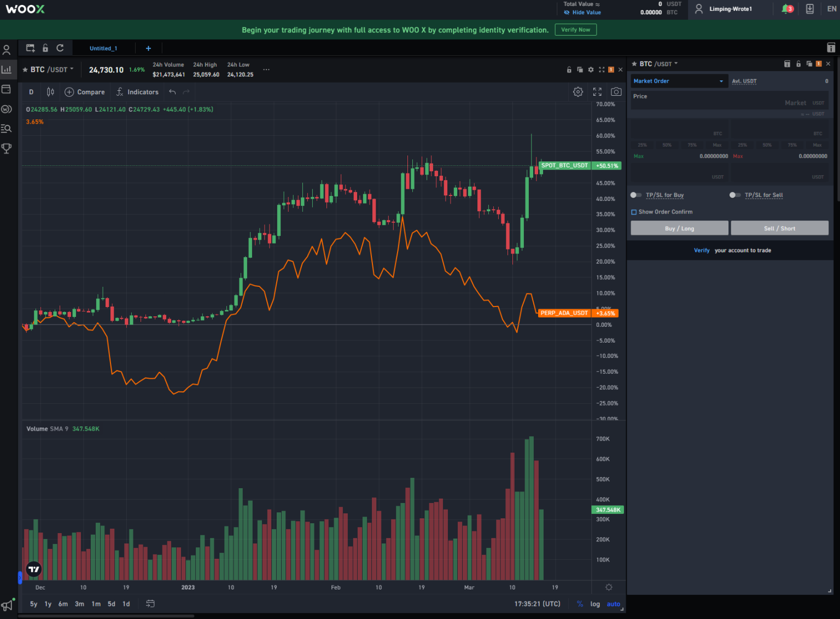Open the trophy rewards sidebar icon
This screenshot has width=840, height=619.
tap(7, 148)
